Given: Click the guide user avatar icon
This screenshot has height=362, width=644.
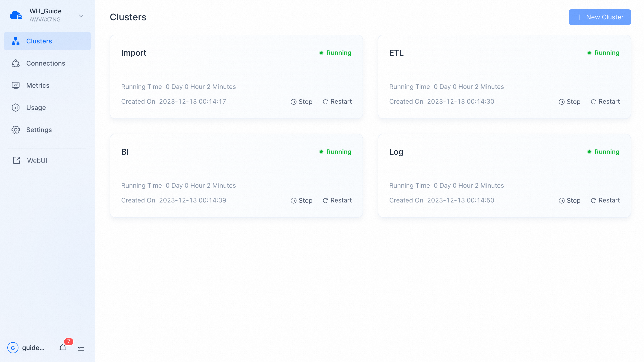Looking at the screenshot, I should [13, 348].
